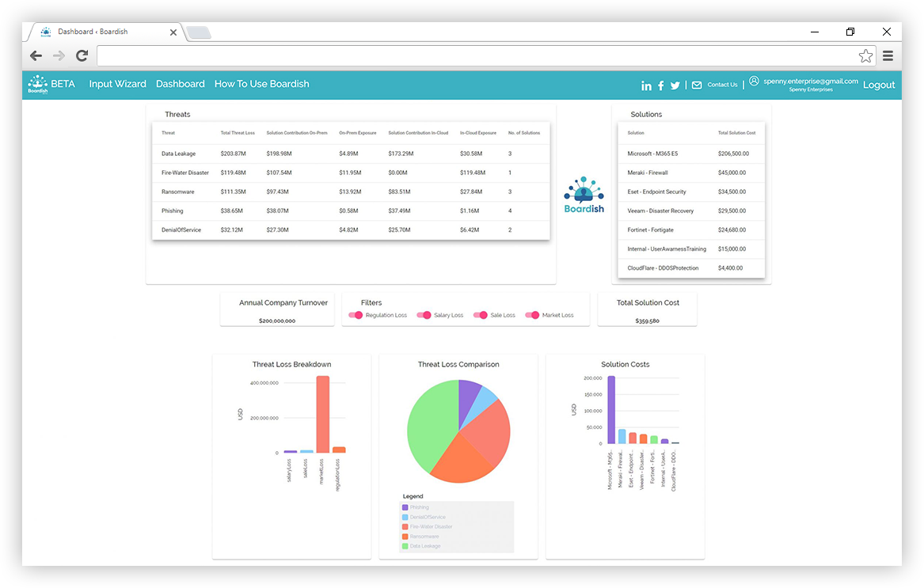Toggle the Sale Loss filter
The image size is (924, 588).
[481, 315]
